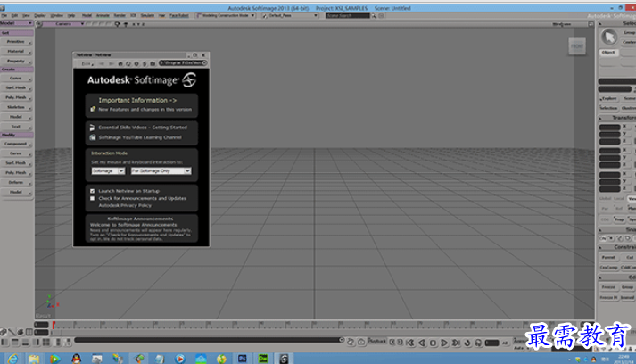The height and width of the screenshot is (364, 636).
Task: Open Softimage YouTube Learning Channel link
Action: 140,137
